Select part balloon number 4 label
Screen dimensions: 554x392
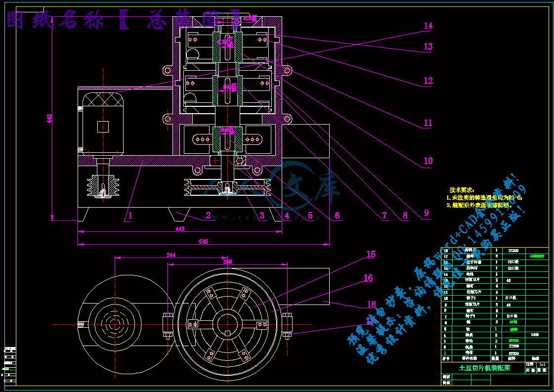(x=287, y=215)
